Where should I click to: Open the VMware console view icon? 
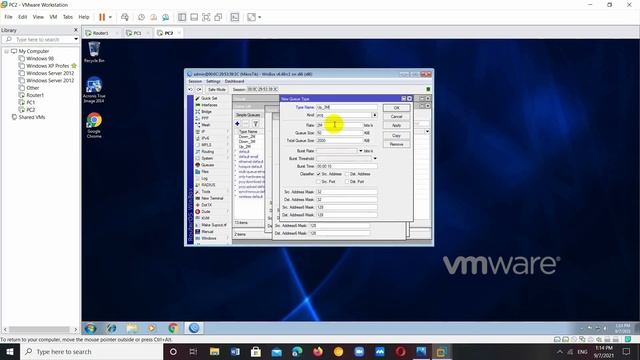click(235, 17)
